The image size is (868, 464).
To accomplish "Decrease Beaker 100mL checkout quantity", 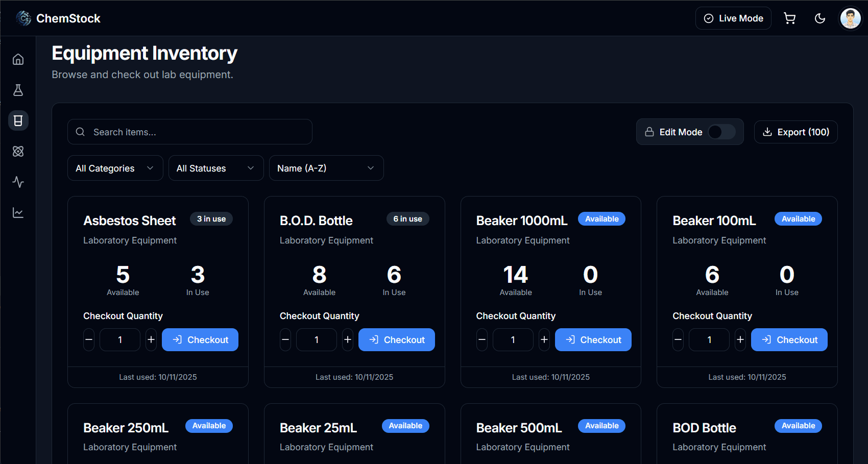I will click(x=678, y=340).
